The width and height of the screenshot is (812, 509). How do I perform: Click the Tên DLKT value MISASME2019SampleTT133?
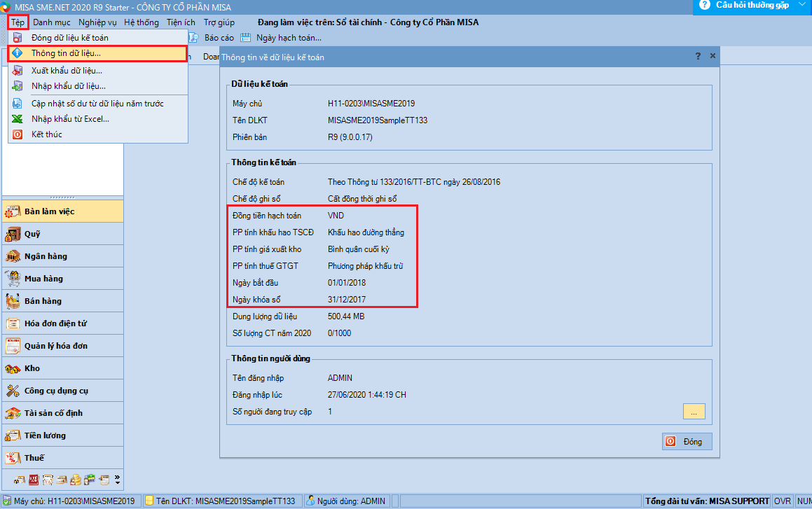pos(378,120)
